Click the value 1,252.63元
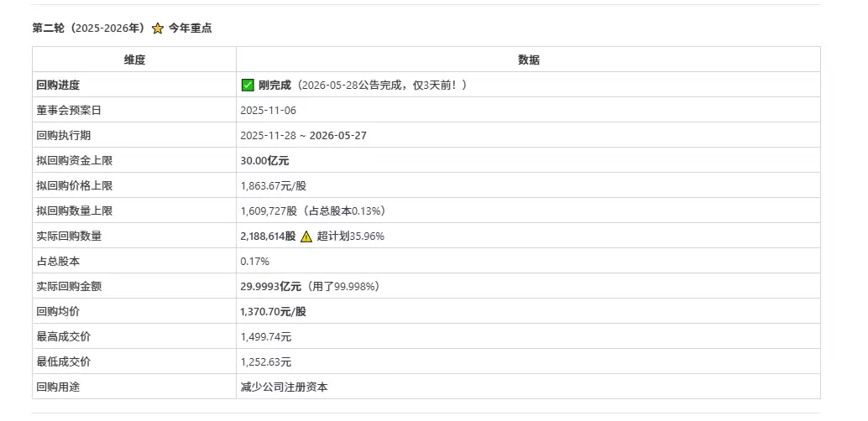 pos(266,362)
